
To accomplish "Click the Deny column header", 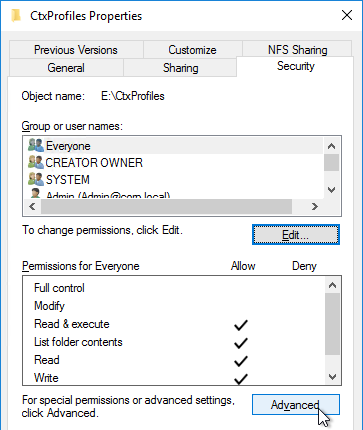I will point(304,266).
